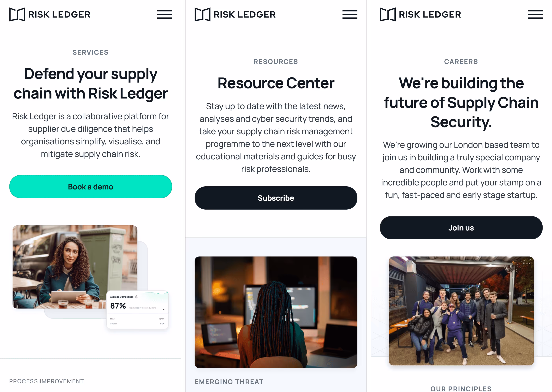The width and height of the screenshot is (552, 392).
Task: Click the OUR PRINCIPLES section heading
Action: [x=461, y=388]
